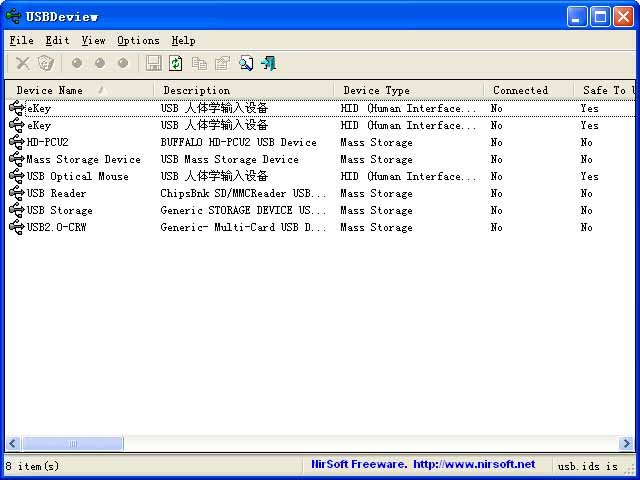Click the Disconnect selected devices X icon

(x=22, y=63)
